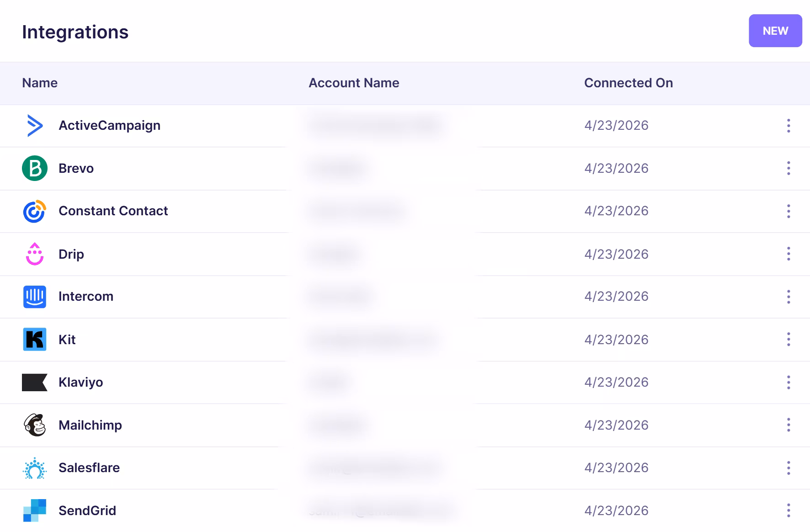This screenshot has height=532, width=810.
Task: Select the Constant Contact integration name
Action: tap(113, 211)
